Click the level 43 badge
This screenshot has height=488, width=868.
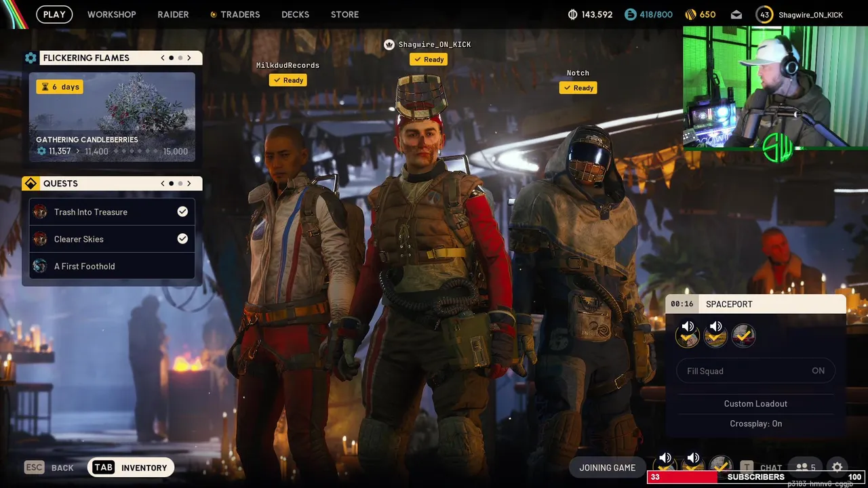(764, 14)
